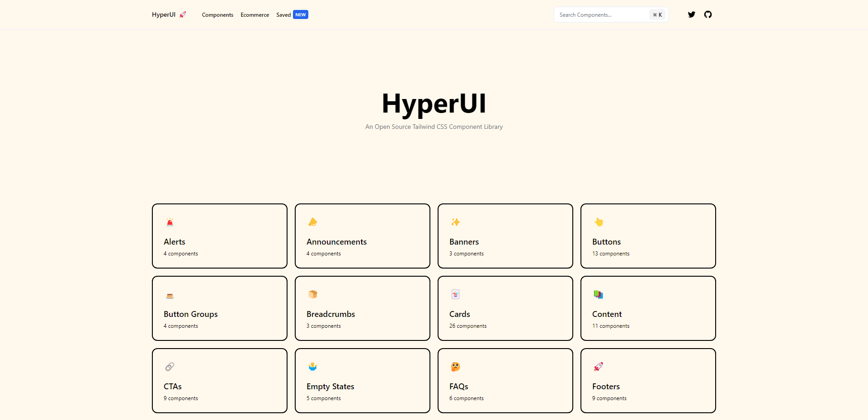Click '4 components' under Announcements

point(323,254)
